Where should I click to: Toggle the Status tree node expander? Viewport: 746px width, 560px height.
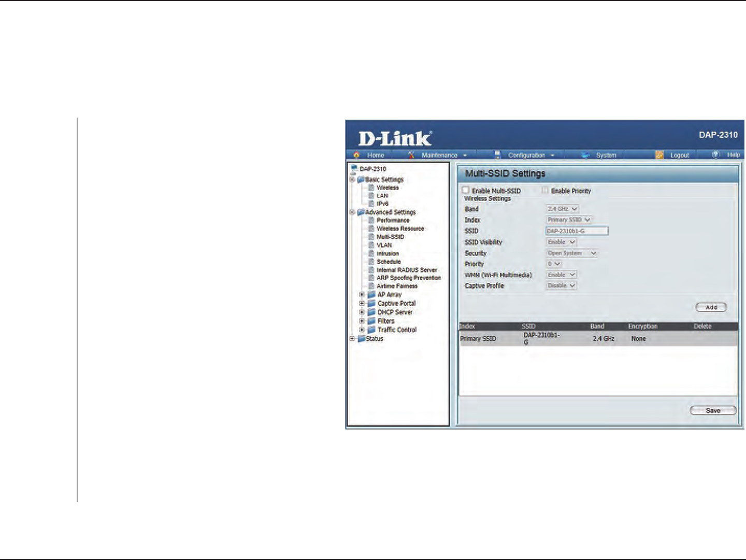tap(352, 338)
